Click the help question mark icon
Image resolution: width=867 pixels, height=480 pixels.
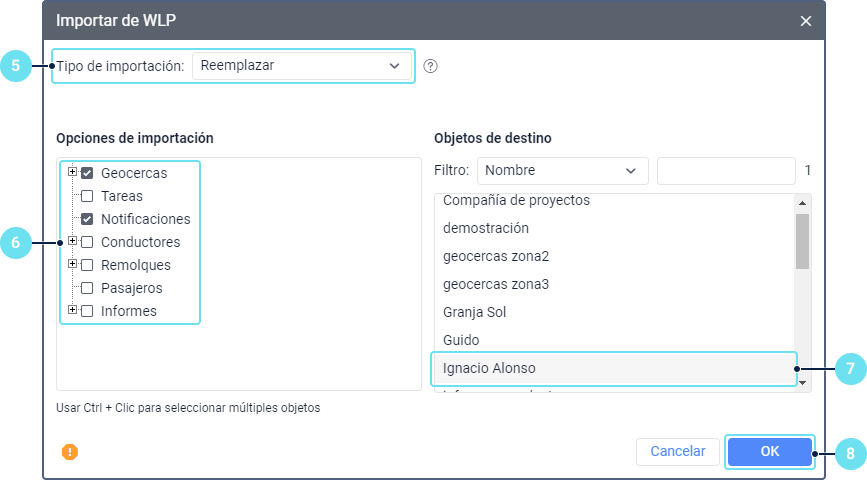point(431,67)
